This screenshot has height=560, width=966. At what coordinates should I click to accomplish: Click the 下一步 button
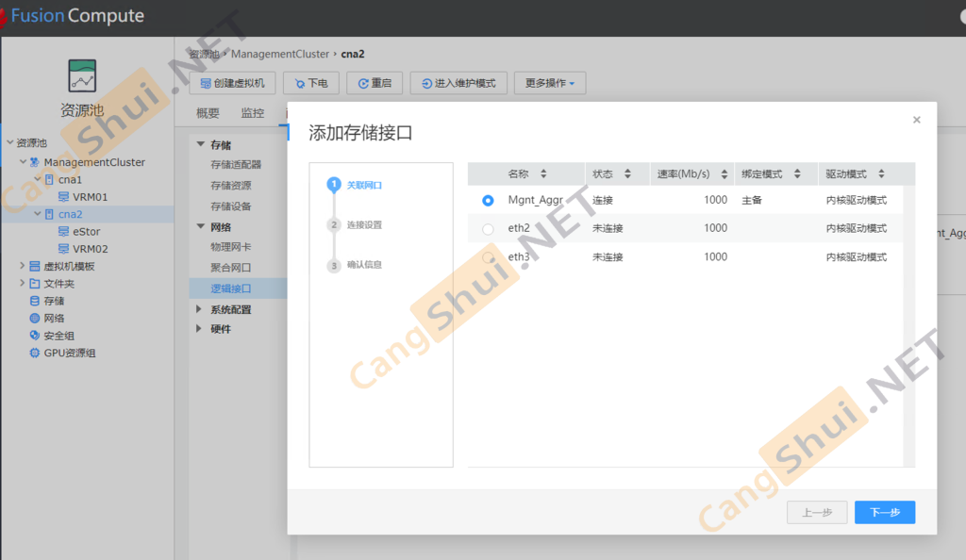885,512
